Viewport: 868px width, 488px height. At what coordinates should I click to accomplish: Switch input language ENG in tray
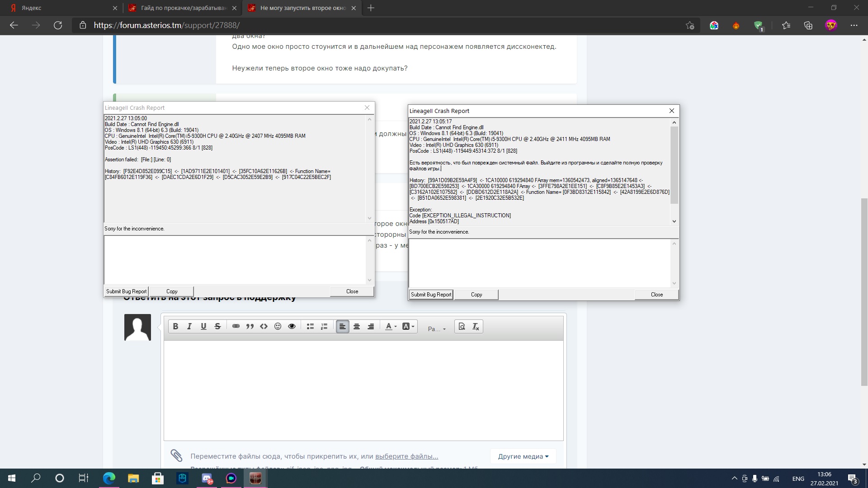tap(798, 479)
